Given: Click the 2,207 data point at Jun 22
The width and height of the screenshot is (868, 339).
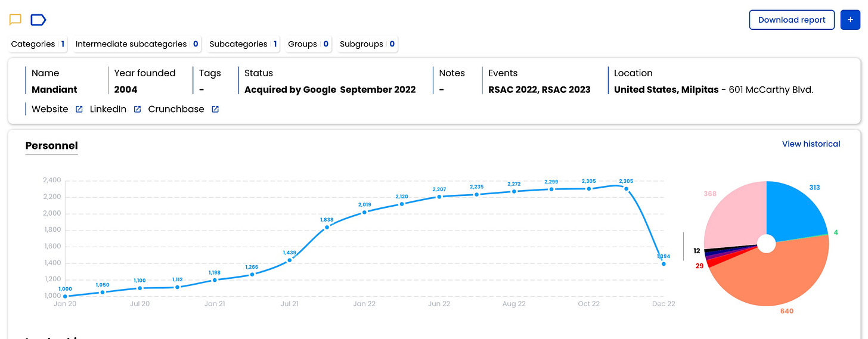Looking at the screenshot, I should [x=439, y=197].
